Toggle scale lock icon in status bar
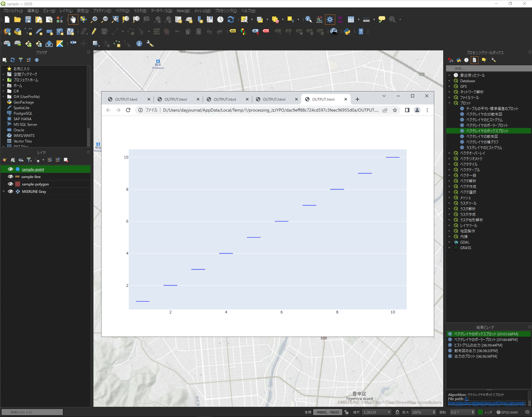 pos(397,412)
